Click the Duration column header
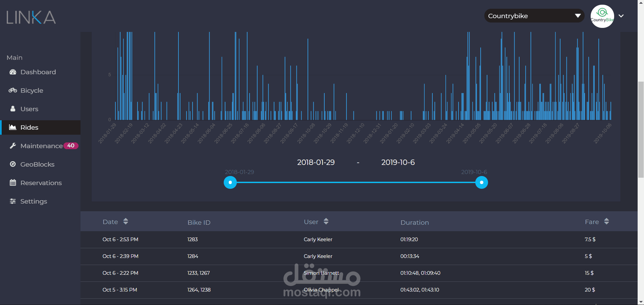Screen dimensions: 644x305 415,222
